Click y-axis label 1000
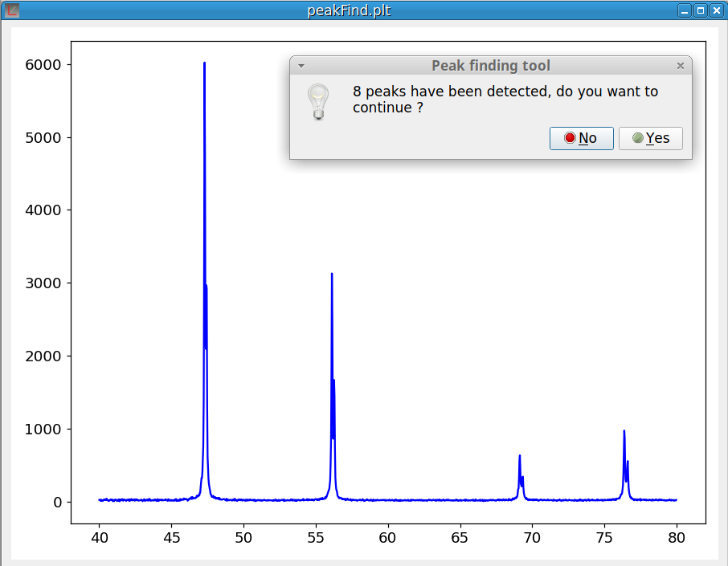Image resolution: width=728 pixels, height=566 pixels. pyautogui.click(x=43, y=430)
